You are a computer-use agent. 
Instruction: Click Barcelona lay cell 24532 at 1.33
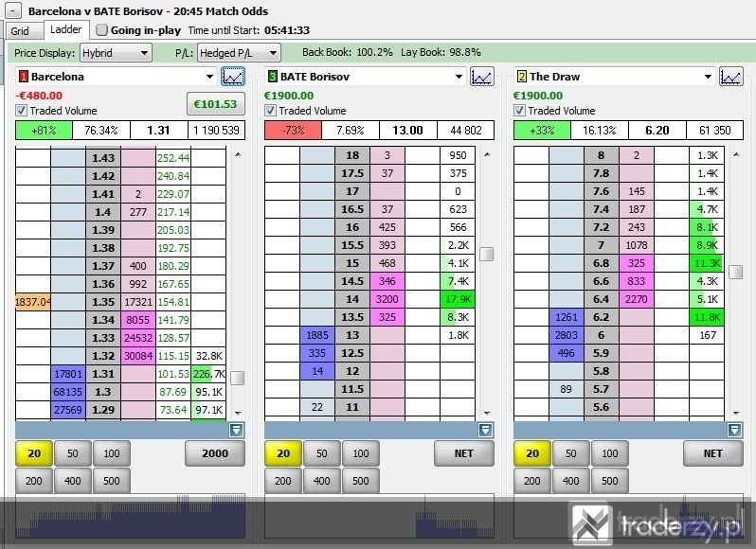(x=138, y=338)
